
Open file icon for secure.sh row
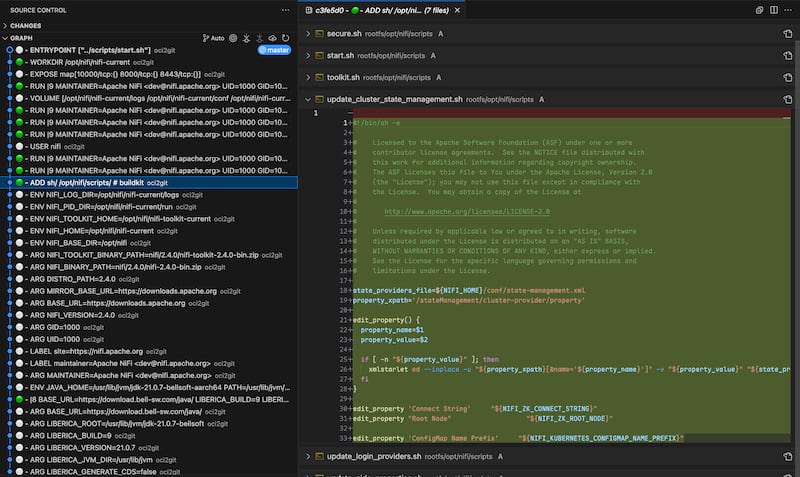pyautogui.click(x=788, y=34)
